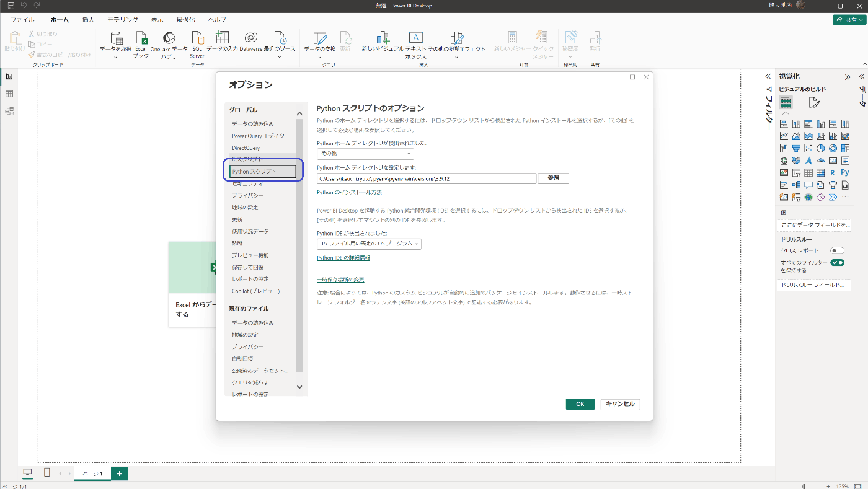The image size is (868, 489).
Task: Open the 最適化 ribbon tab
Action: click(x=186, y=20)
